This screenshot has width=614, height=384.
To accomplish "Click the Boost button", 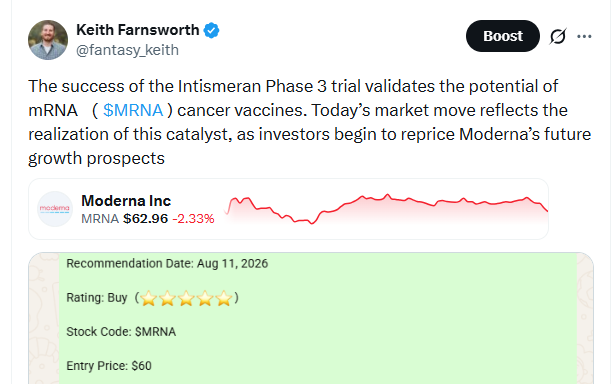I will click(x=502, y=36).
